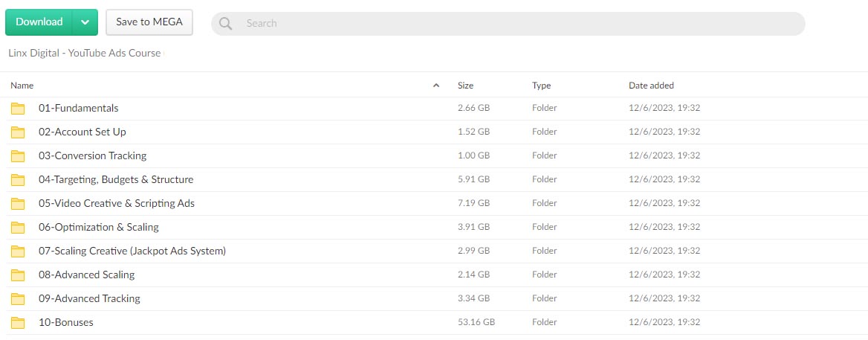The image size is (868, 340).
Task: Click the 3.91 GB size value
Action: pos(474,227)
